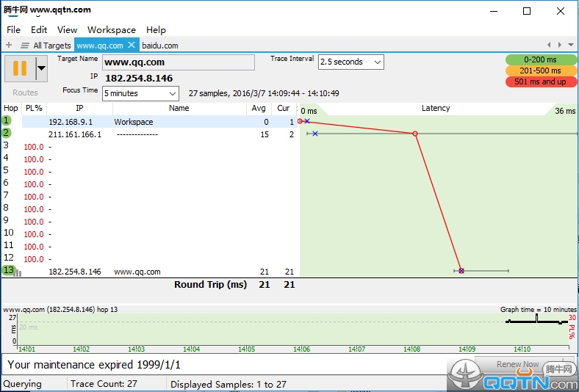Click the Round Trip (ms) summary label
This screenshot has width=579, height=392.
pyautogui.click(x=210, y=284)
